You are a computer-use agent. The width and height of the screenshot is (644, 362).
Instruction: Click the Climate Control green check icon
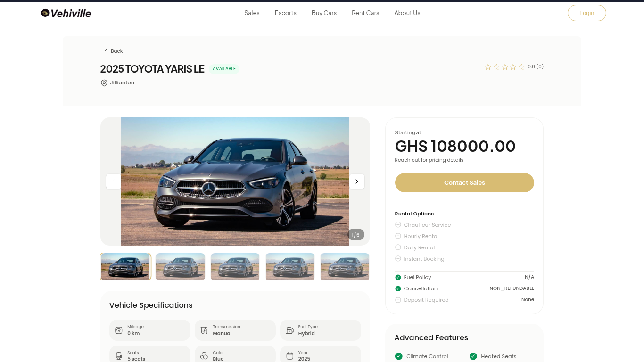(x=399, y=356)
